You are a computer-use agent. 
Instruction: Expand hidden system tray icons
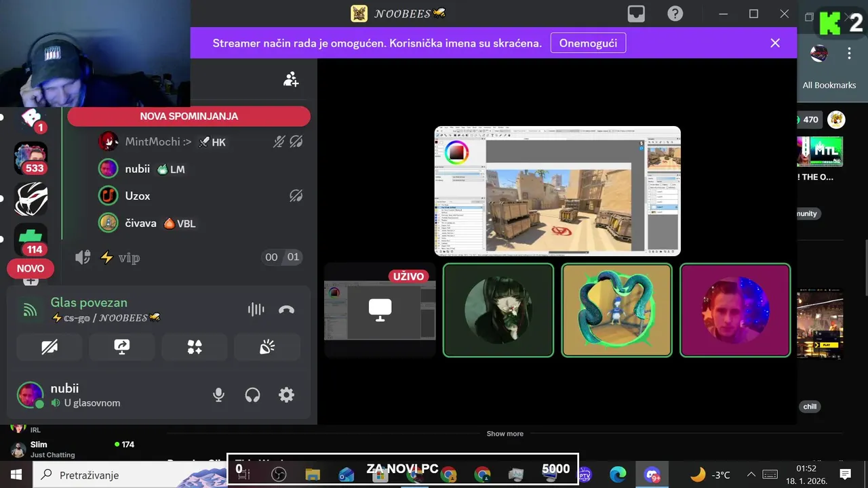tap(751, 474)
